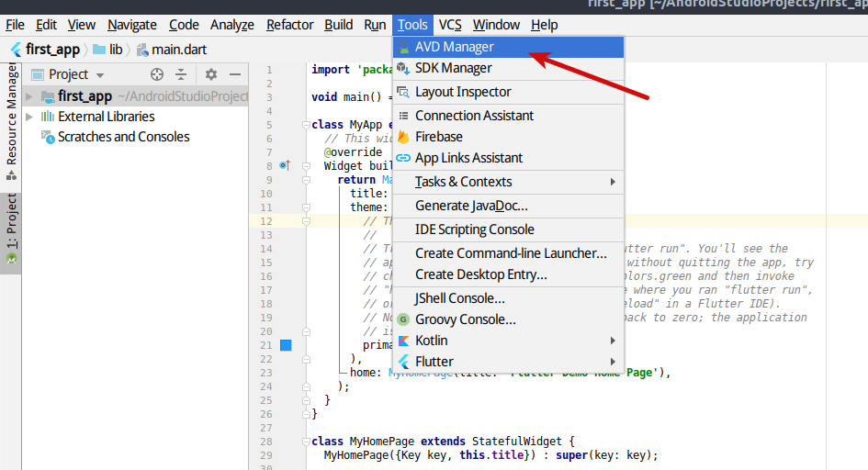868x470 pixels.
Task: Toggle the 1: Project side tab
Action: pyautogui.click(x=11, y=225)
